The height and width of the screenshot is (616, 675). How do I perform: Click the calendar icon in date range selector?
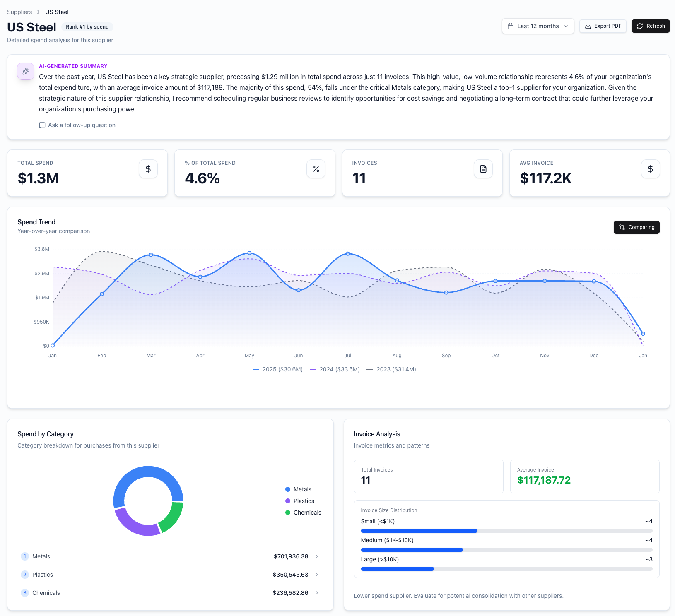click(x=511, y=26)
